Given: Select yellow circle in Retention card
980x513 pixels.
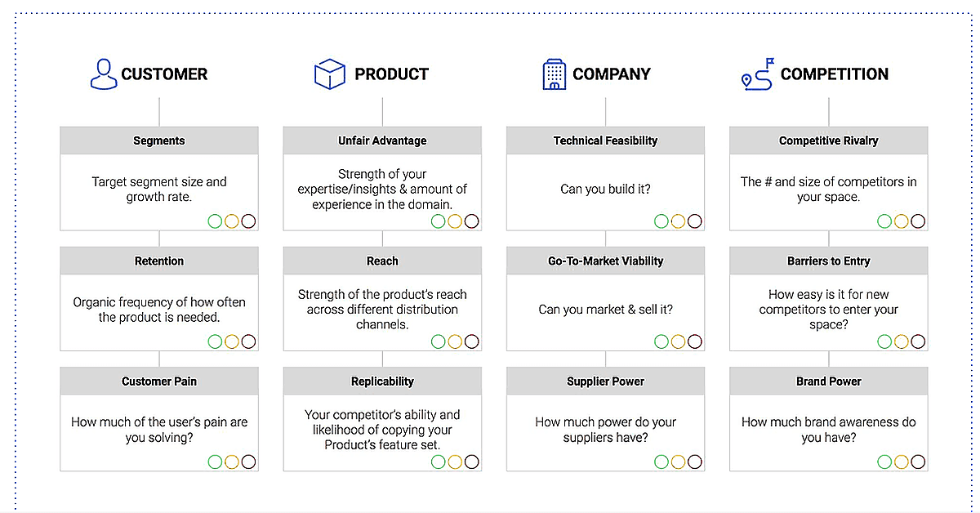Looking at the screenshot, I should click(x=232, y=341).
